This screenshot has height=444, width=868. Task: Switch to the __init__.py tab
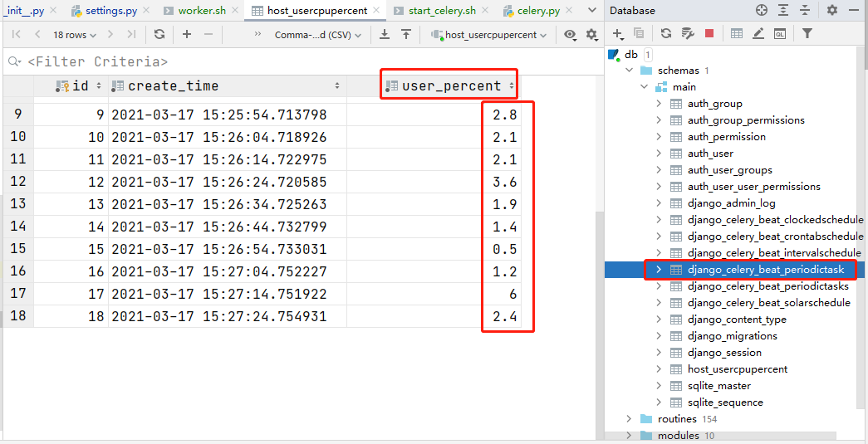(29, 11)
